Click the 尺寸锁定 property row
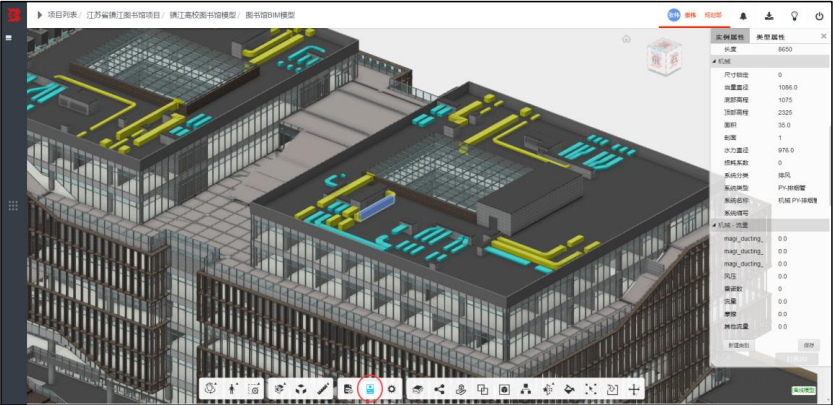833x405 pixels. click(769, 75)
